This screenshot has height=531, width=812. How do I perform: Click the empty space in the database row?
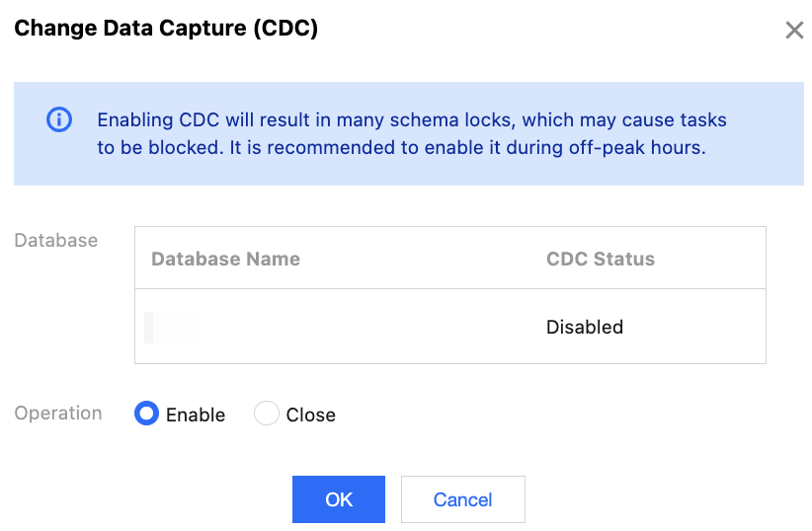(375, 327)
